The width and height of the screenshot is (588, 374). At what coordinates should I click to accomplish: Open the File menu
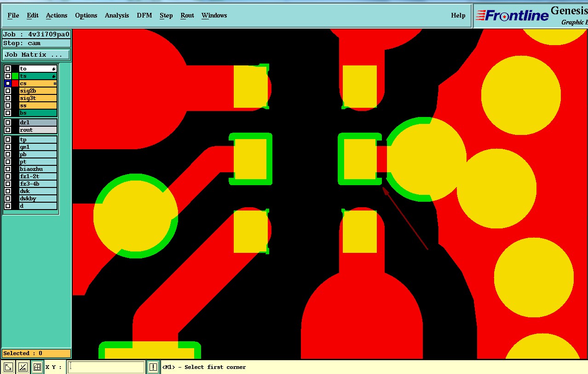pyautogui.click(x=13, y=15)
